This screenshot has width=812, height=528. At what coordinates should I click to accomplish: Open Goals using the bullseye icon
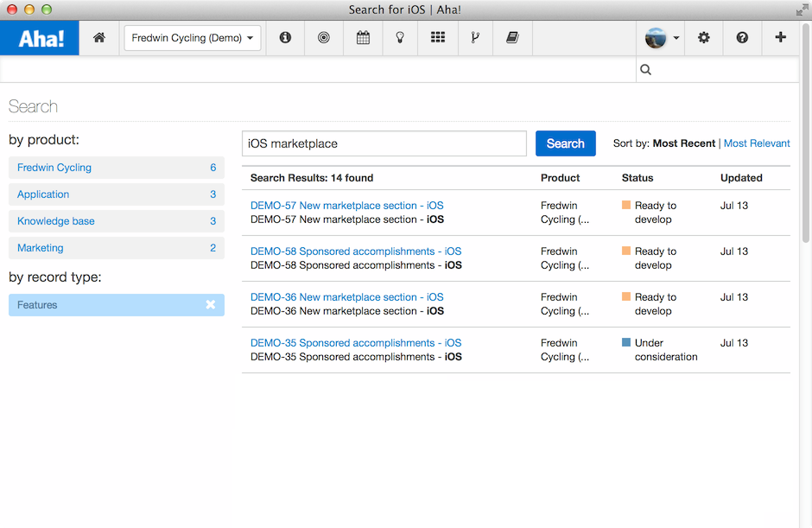[x=324, y=38]
